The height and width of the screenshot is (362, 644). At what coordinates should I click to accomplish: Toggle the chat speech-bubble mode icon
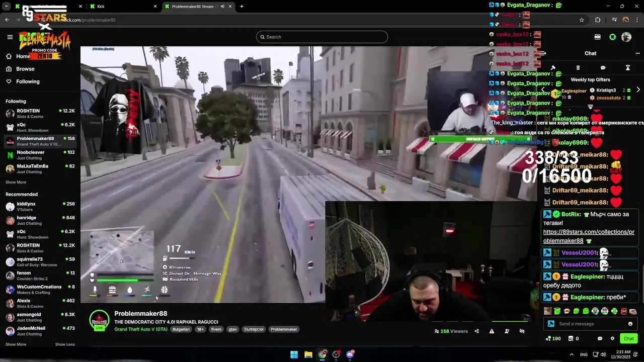603,68
